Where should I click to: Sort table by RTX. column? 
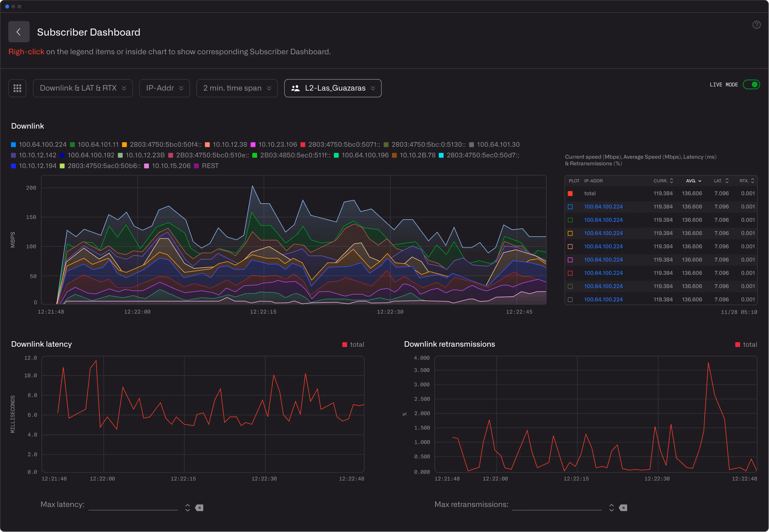coord(747,181)
